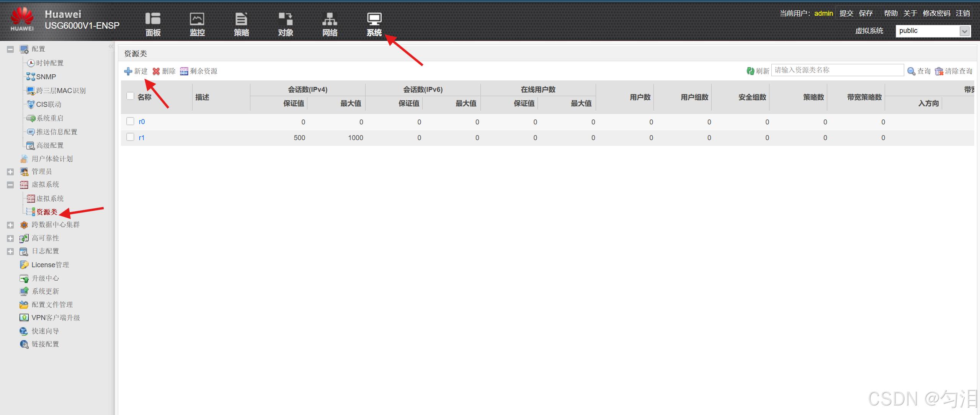Open 升级中心 icon

[24, 278]
